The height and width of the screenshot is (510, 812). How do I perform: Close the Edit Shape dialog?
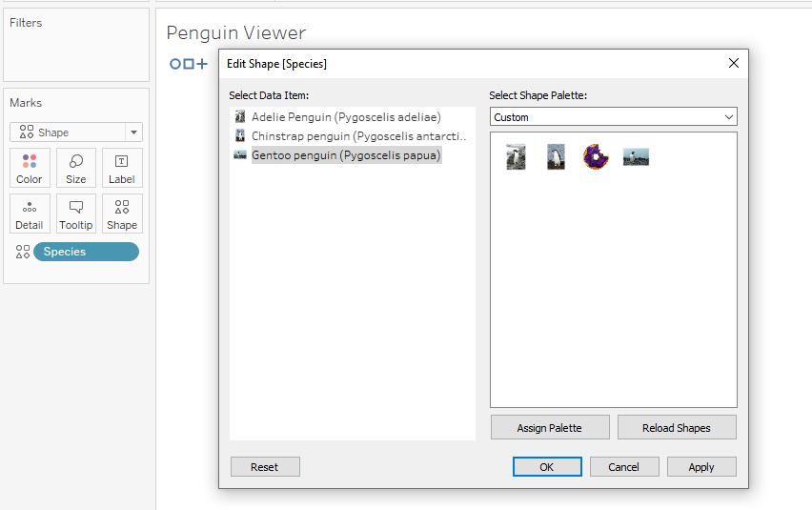[733, 63]
